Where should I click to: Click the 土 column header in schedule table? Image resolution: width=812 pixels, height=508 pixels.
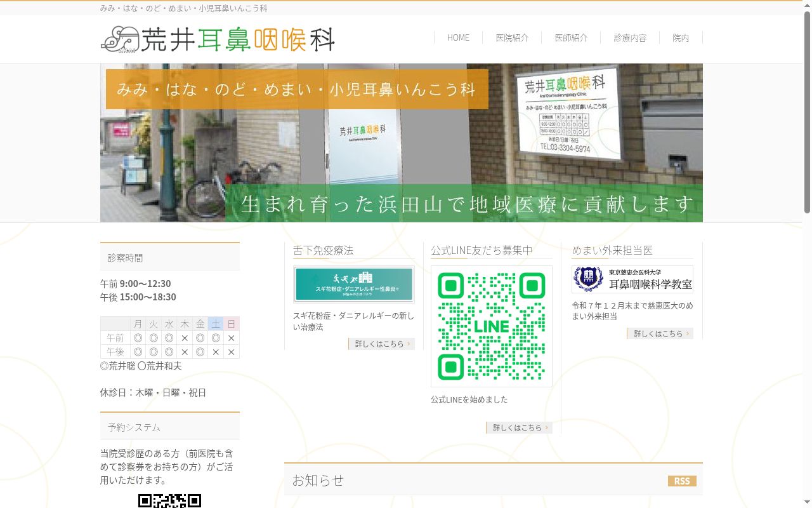pos(216,324)
